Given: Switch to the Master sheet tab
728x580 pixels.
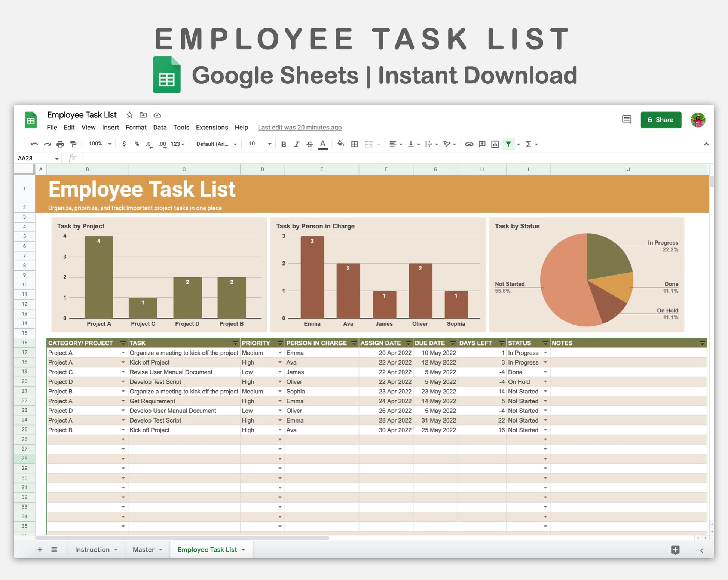Looking at the screenshot, I should point(144,549).
